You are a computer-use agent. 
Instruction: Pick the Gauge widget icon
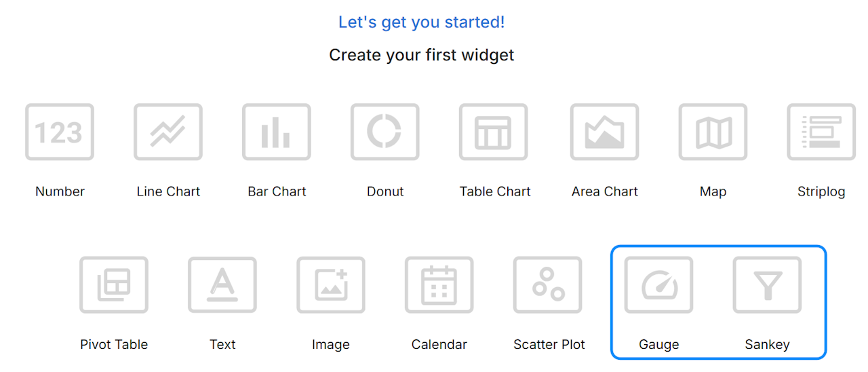pyautogui.click(x=659, y=285)
